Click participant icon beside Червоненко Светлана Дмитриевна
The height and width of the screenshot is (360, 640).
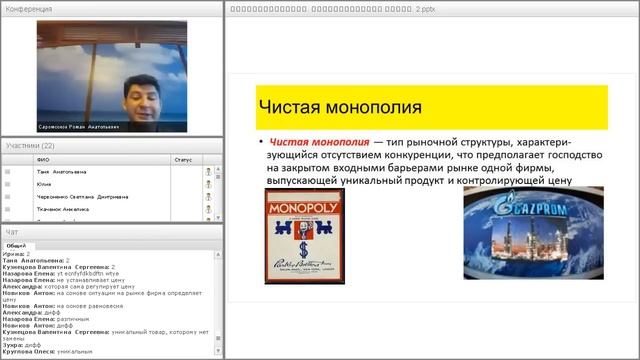[x=208, y=197]
